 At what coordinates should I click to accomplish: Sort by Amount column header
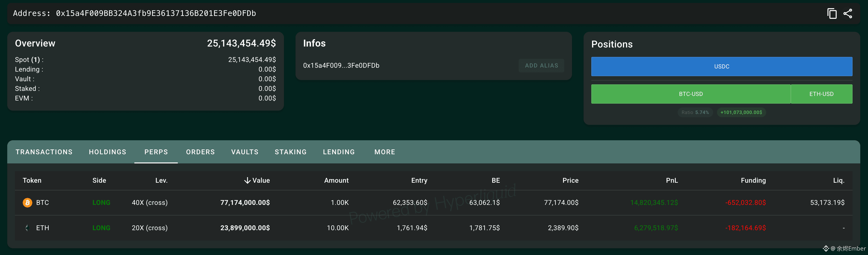tap(336, 181)
